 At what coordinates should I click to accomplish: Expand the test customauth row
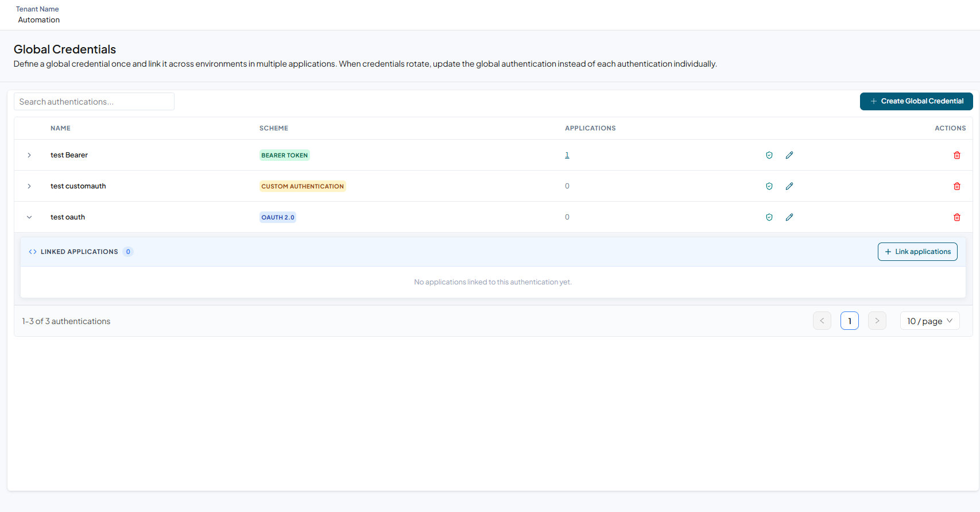29,186
